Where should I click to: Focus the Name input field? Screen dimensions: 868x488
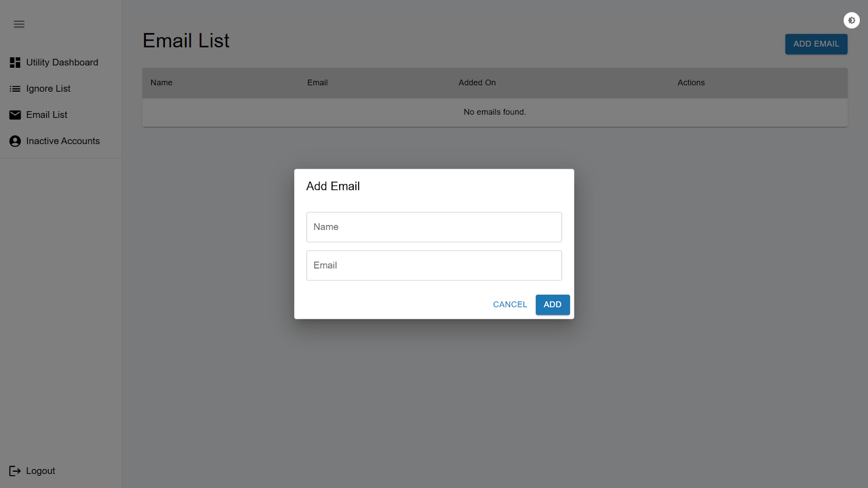(x=434, y=227)
